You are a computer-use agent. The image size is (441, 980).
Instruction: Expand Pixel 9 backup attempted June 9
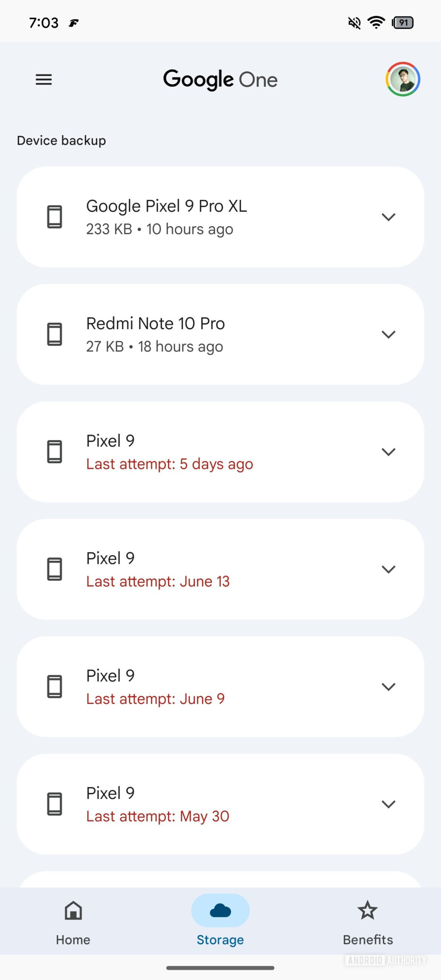point(388,687)
